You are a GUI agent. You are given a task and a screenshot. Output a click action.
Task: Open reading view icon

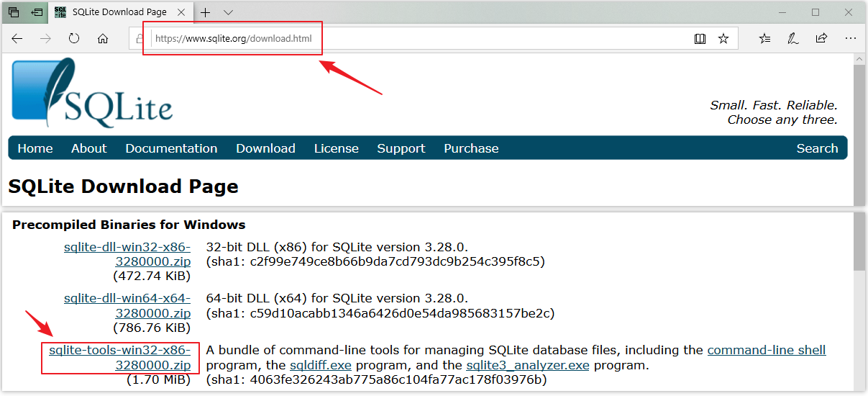[x=700, y=39]
